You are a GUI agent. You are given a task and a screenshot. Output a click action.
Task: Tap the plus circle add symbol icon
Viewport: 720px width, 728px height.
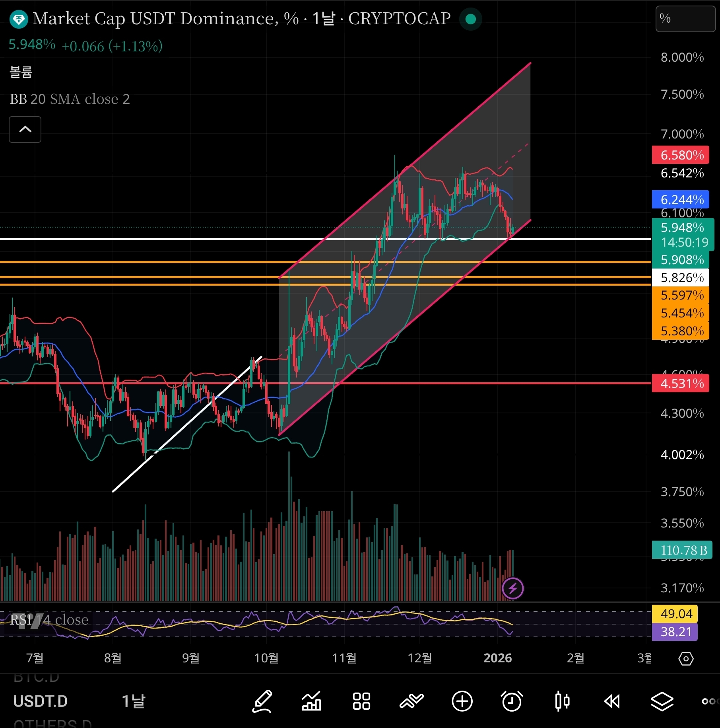[462, 702]
